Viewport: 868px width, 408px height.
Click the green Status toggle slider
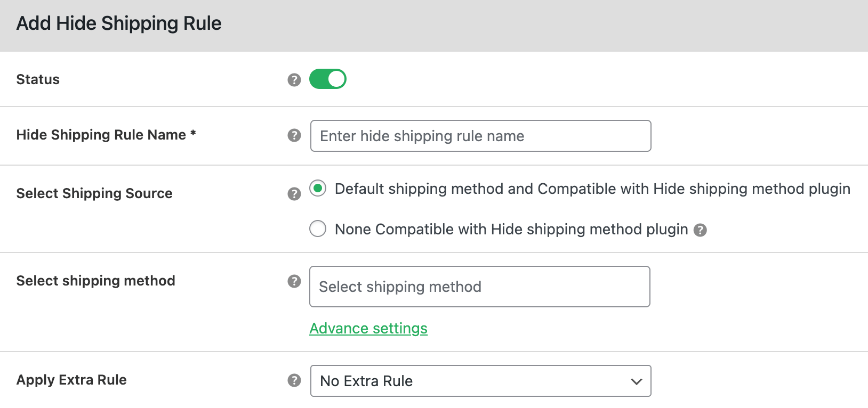(328, 79)
